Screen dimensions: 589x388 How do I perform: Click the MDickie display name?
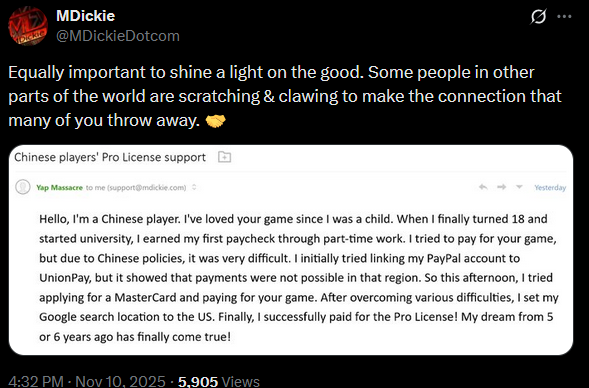point(86,16)
